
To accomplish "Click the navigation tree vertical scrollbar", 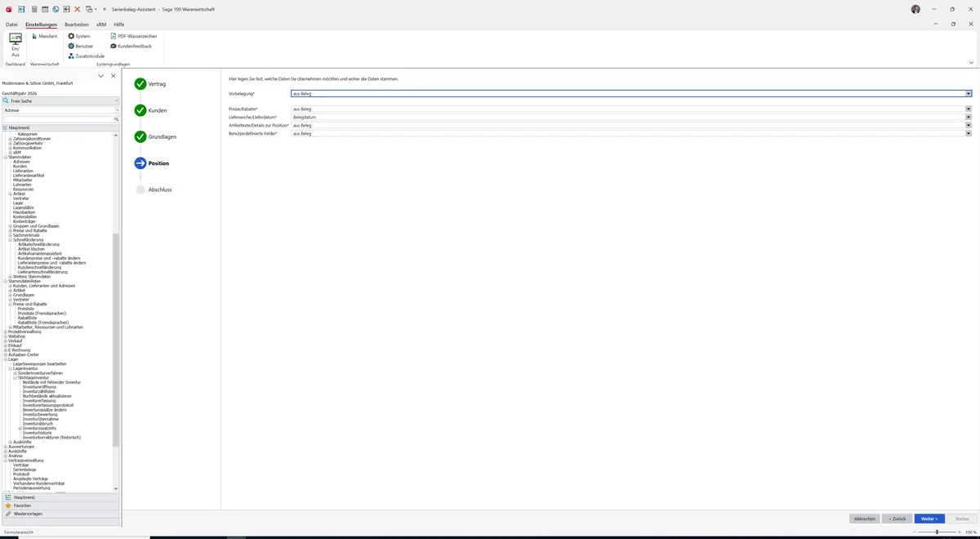I will pyautogui.click(x=116, y=339).
